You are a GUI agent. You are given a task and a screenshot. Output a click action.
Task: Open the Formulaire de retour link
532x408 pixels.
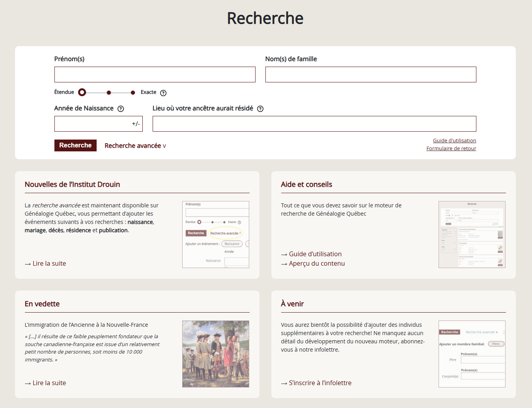coord(451,149)
